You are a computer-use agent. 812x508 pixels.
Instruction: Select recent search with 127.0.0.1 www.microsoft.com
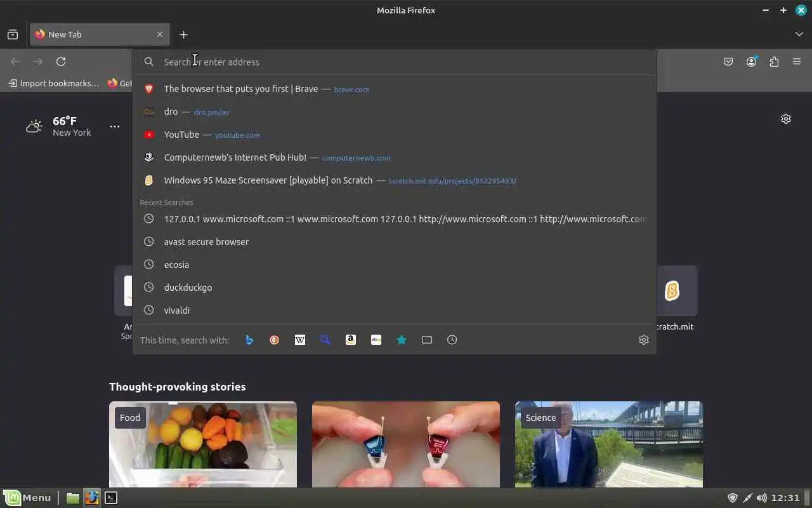pyautogui.click(x=395, y=218)
